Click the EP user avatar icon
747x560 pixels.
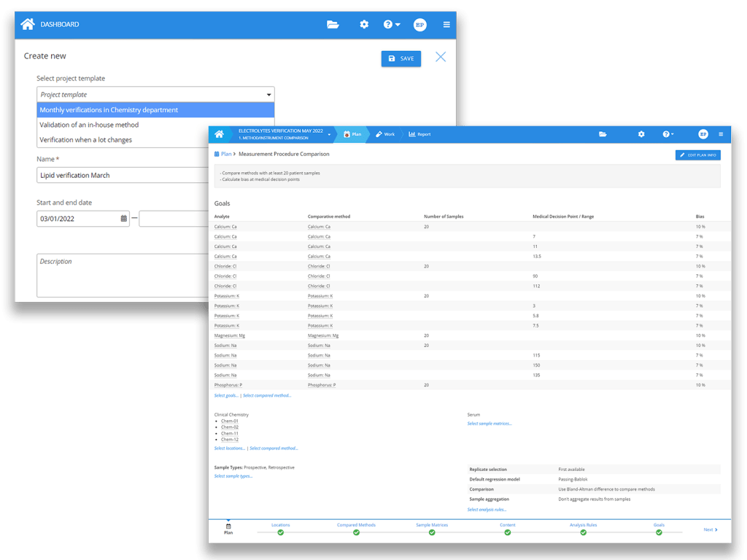419,24
